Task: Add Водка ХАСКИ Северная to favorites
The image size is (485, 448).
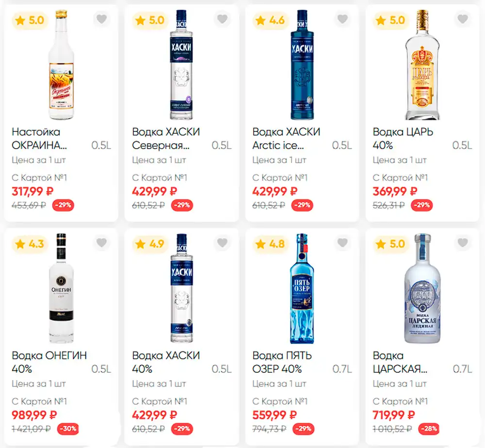Action: pyautogui.click(x=222, y=19)
